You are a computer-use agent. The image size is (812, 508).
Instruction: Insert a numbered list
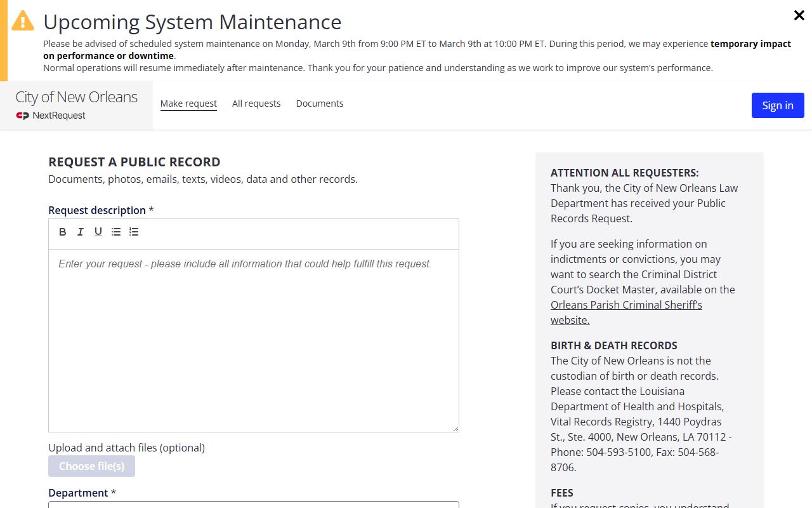coord(134,232)
